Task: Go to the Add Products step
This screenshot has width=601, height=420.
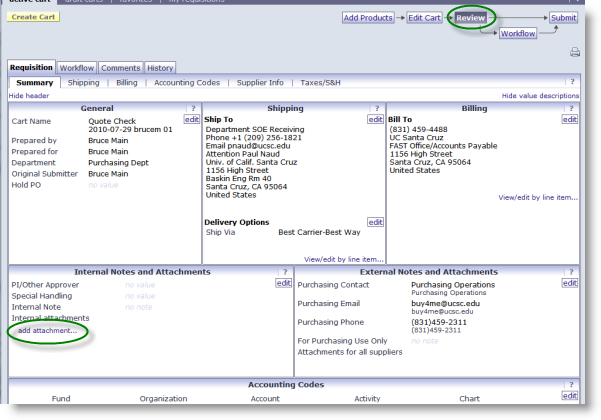Action: [367, 17]
